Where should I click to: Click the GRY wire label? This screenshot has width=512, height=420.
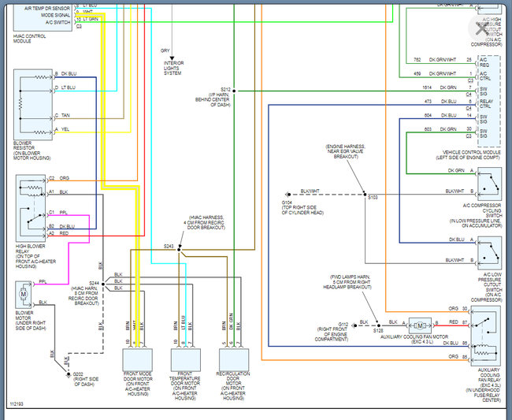point(165,50)
